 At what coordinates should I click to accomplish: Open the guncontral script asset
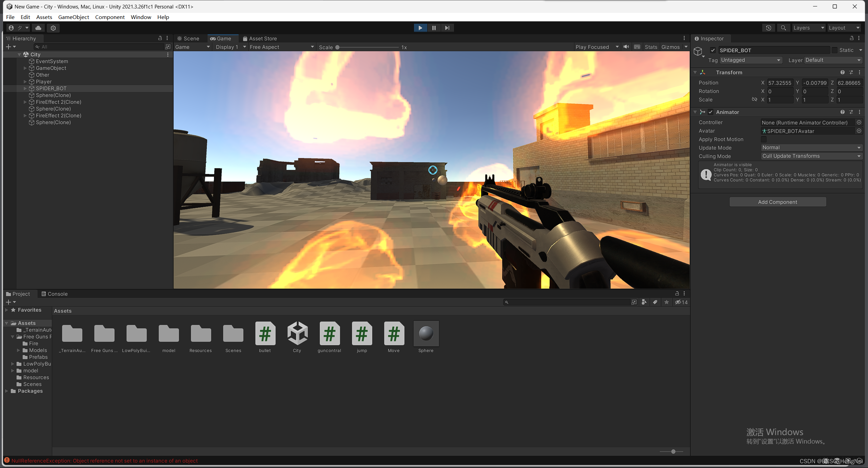point(329,334)
